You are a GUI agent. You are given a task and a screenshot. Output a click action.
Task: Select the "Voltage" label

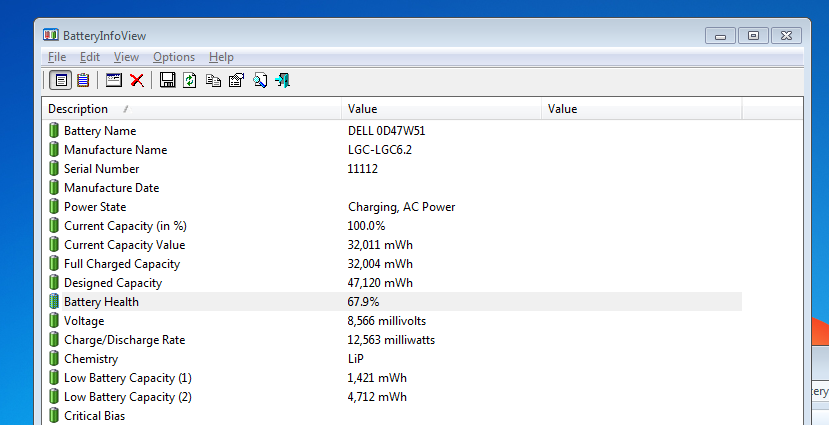pyautogui.click(x=84, y=321)
